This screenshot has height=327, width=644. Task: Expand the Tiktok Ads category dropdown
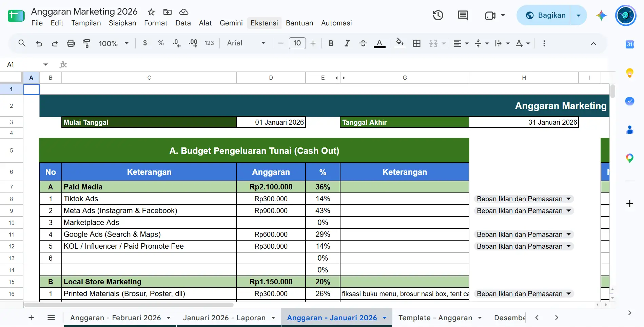[x=569, y=199]
